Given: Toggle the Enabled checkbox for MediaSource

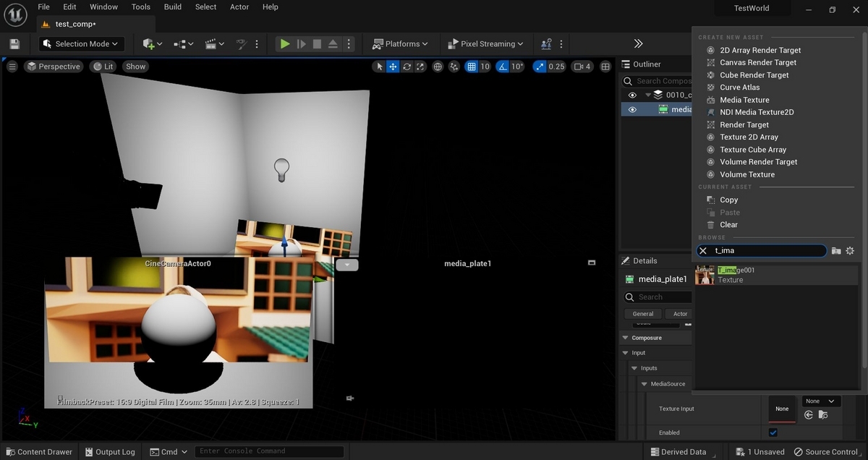Looking at the screenshot, I should point(773,433).
